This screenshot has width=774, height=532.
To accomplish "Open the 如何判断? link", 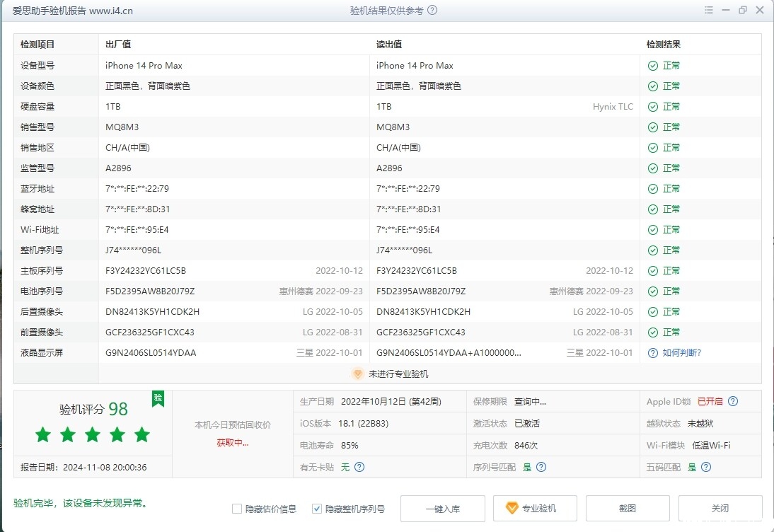I will coord(682,353).
